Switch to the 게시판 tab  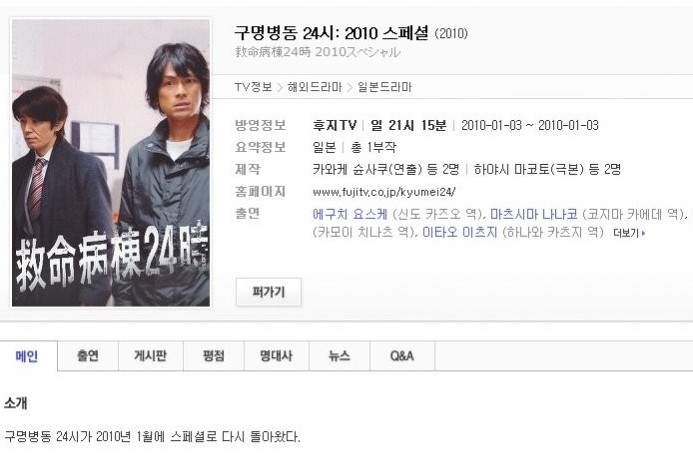pyautogui.click(x=151, y=356)
